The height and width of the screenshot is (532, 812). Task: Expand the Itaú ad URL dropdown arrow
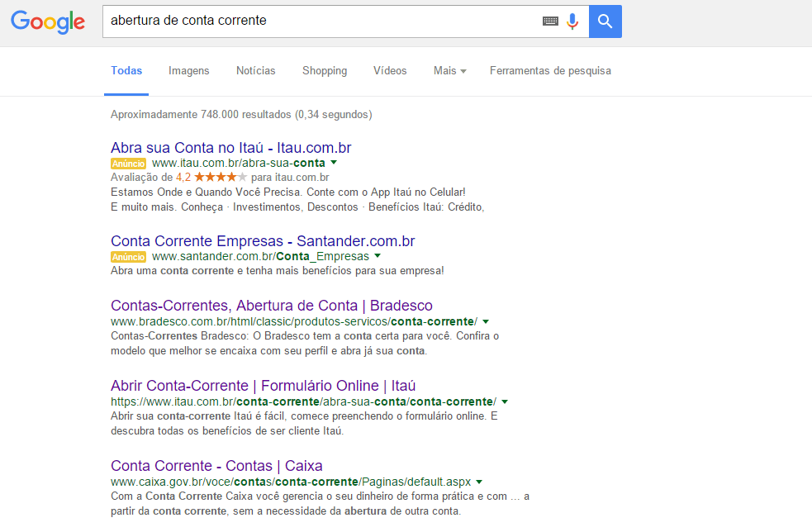[x=334, y=163]
